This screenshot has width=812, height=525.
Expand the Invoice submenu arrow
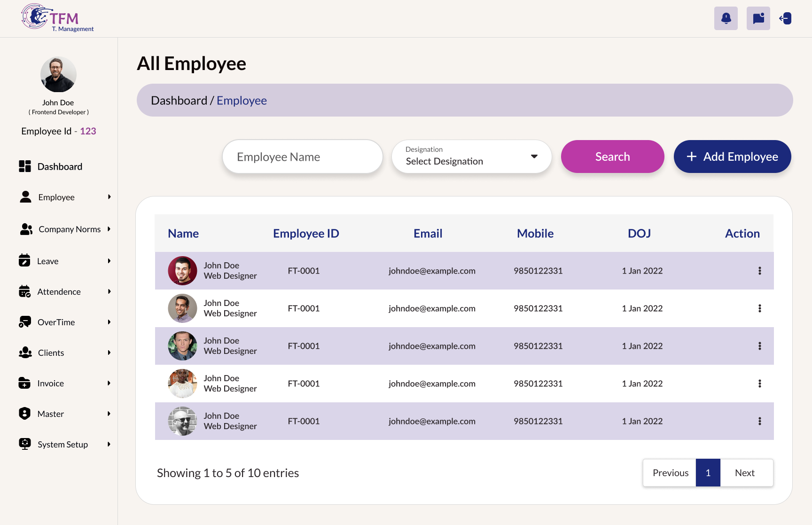pyautogui.click(x=109, y=383)
